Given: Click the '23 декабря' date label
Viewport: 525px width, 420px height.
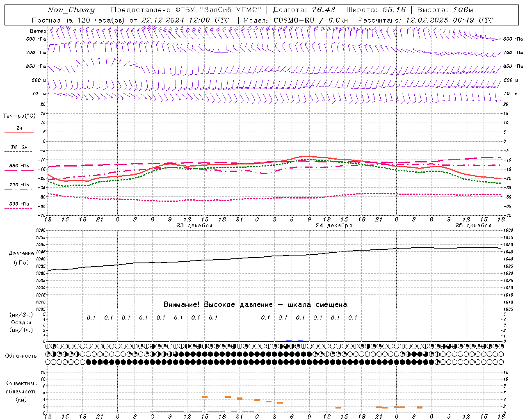Looking at the screenshot, I should (x=194, y=226).
